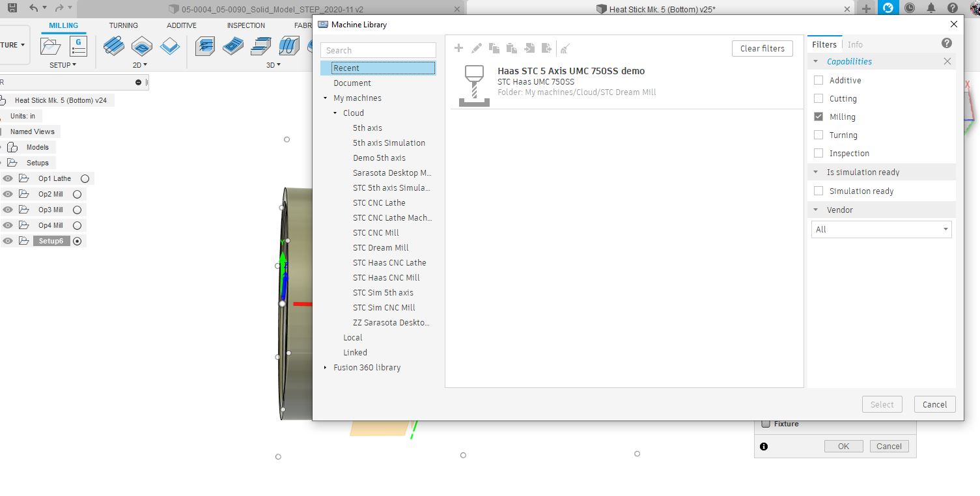This screenshot has height=496, width=980.
Task: Select the Face milling tool
Action: click(x=169, y=46)
